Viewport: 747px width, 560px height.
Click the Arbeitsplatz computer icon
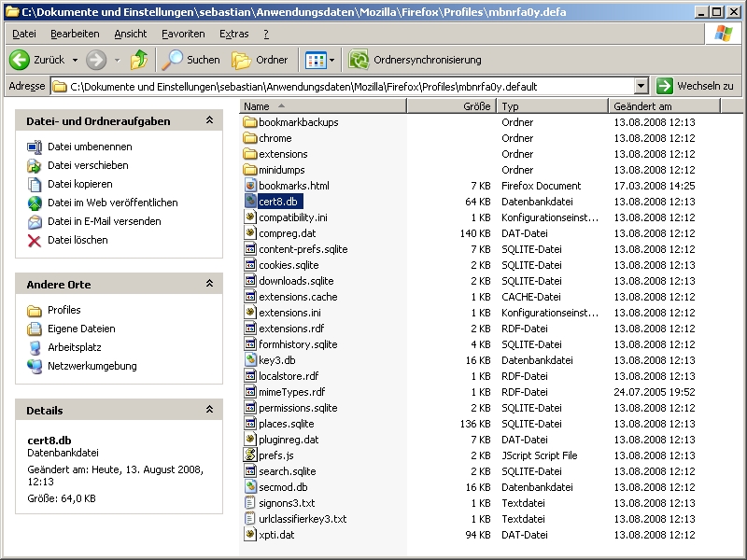tap(35, 347)
